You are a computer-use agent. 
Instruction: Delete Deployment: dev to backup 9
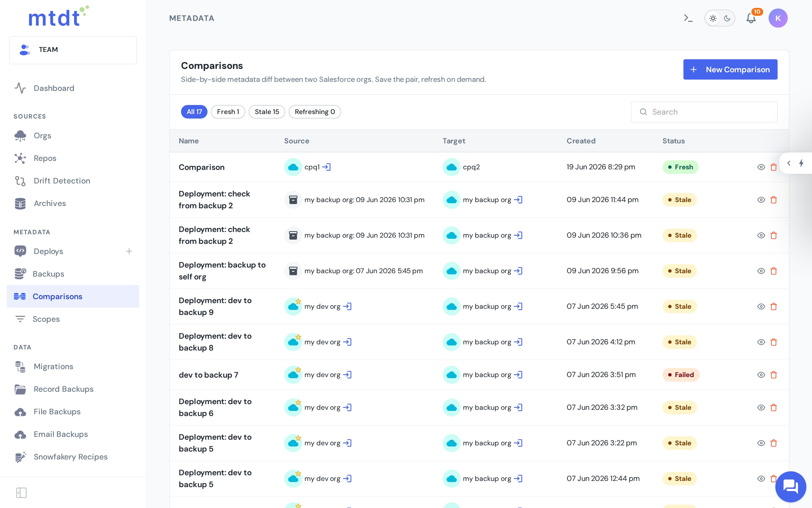774,307
